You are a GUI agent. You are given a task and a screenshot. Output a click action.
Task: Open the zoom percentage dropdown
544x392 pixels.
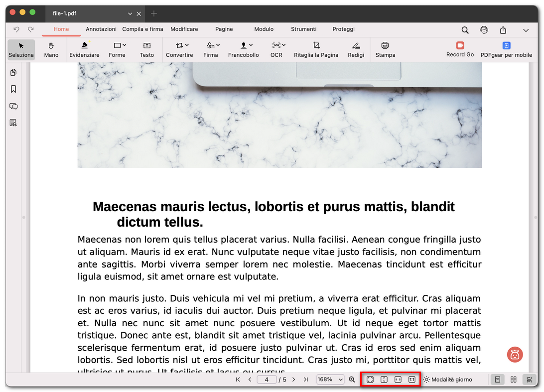pyautogui.click(x=330, y=379)
